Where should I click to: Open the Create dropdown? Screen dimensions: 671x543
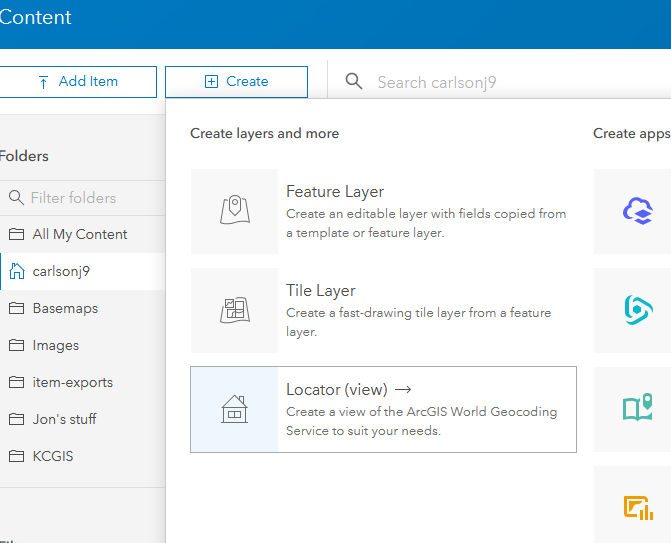coord(236,82)
